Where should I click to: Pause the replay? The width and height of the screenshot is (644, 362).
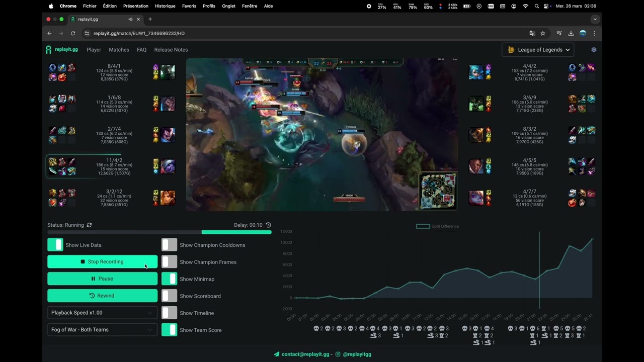point(102,279)
